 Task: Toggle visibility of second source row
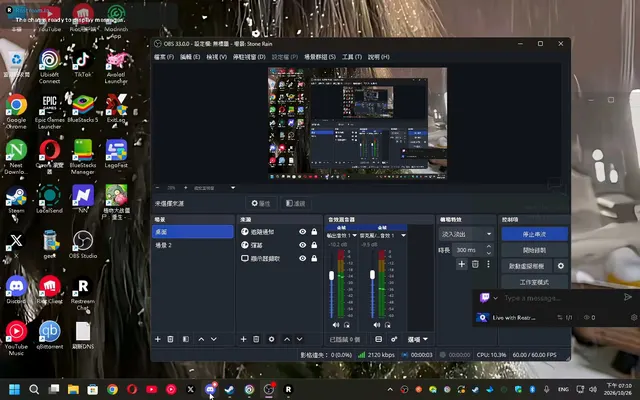pyautogui.click(x=302, y=245)
